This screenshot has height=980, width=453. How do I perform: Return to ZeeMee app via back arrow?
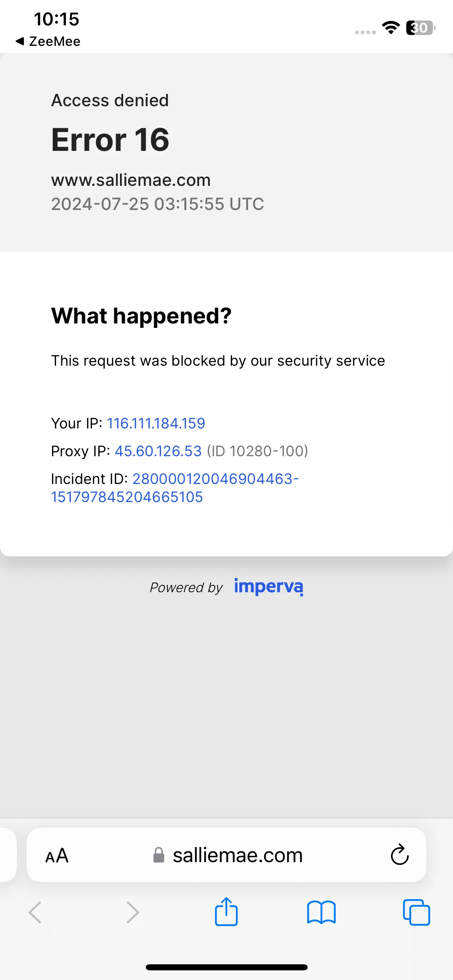point(48,41)
